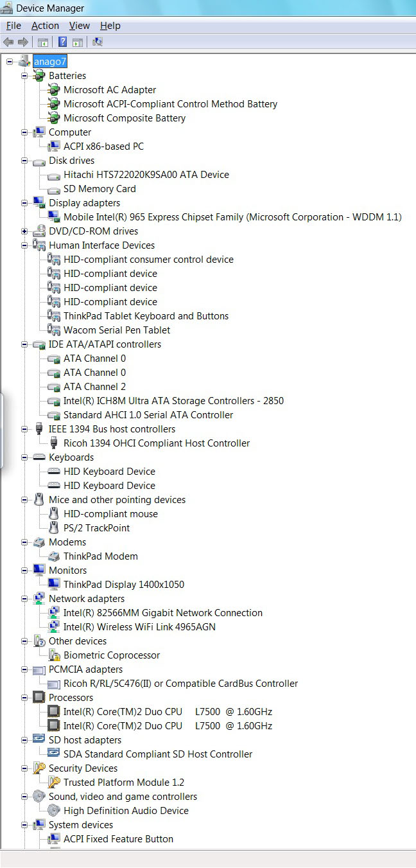Collapse the anago7 root node
The height and width of the screenshot is (868, 416).
click(x=10, y=62)
